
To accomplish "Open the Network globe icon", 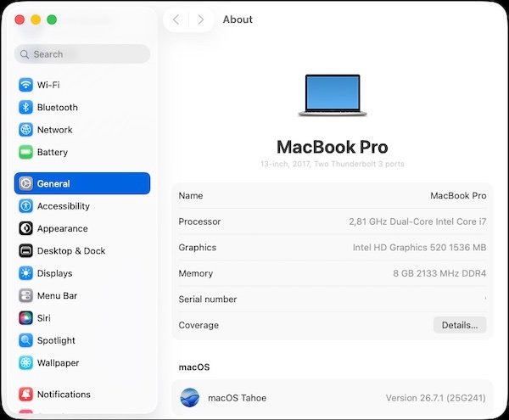I will coord(25,130).
